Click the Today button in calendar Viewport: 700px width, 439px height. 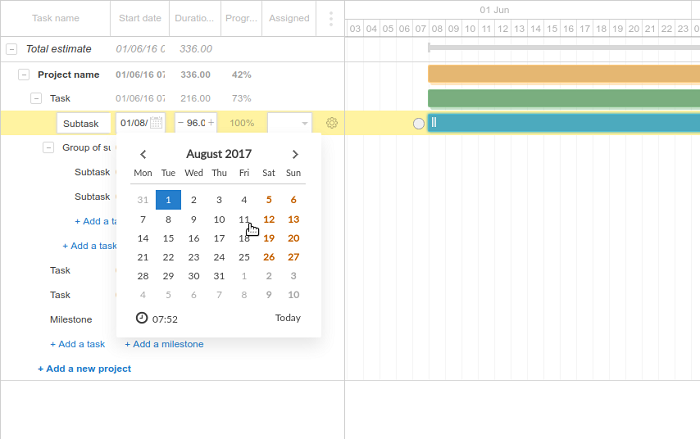coord(287,318)
